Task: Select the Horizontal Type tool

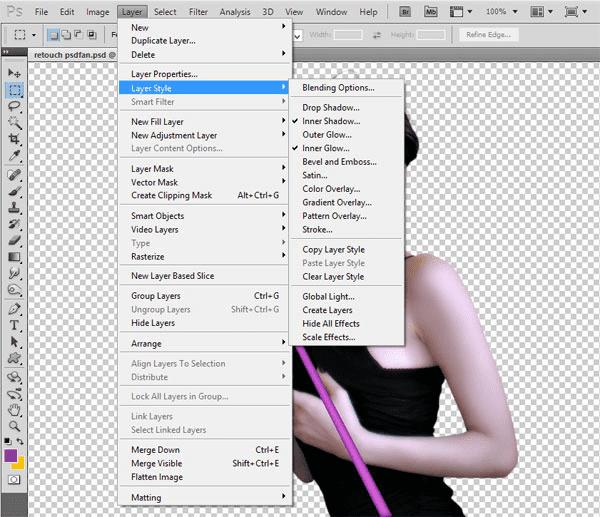Action: coord(15,325)
